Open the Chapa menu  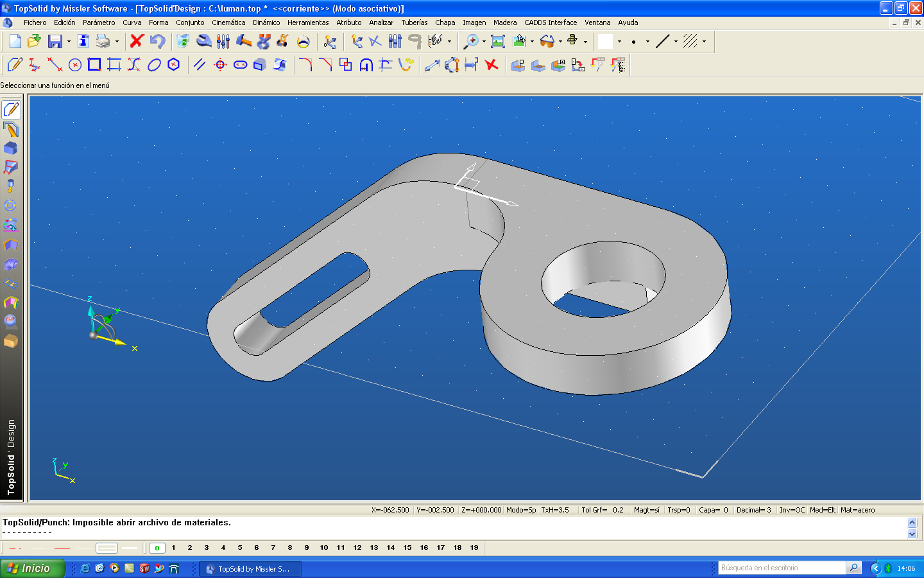[x=445, y=22]
